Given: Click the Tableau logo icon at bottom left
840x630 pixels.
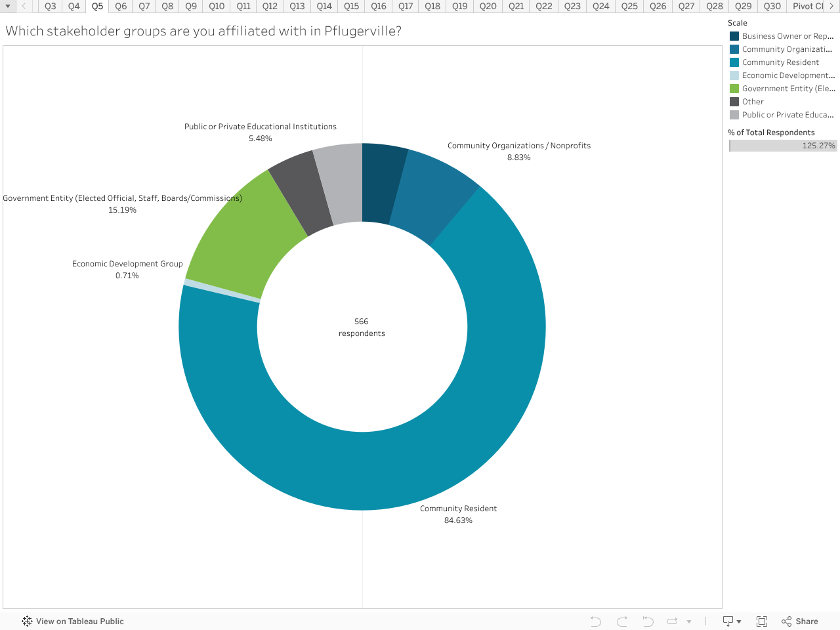Looking at the screenshot, I should (x=27, y=621).
